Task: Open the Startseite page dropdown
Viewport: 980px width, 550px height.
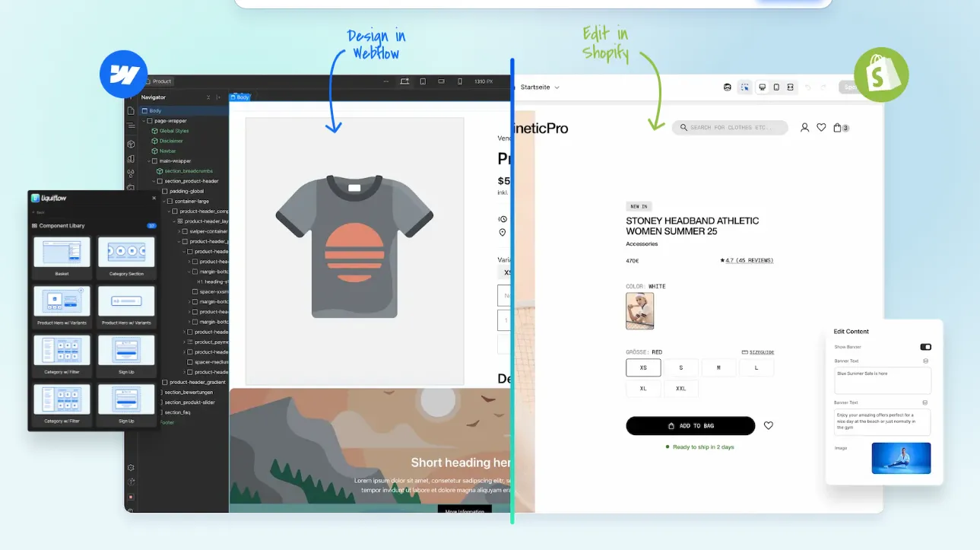Action: coord(539,87)
